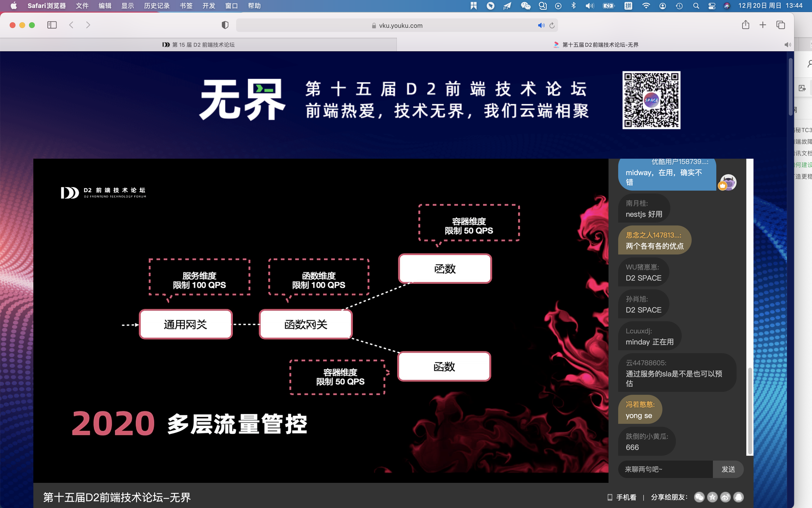Image resolution: width=812 pixels, height=508 pixels.
Task: Switch to 第十五届D2前端技术论坛-无界 tab
Action: click(595, 45)
